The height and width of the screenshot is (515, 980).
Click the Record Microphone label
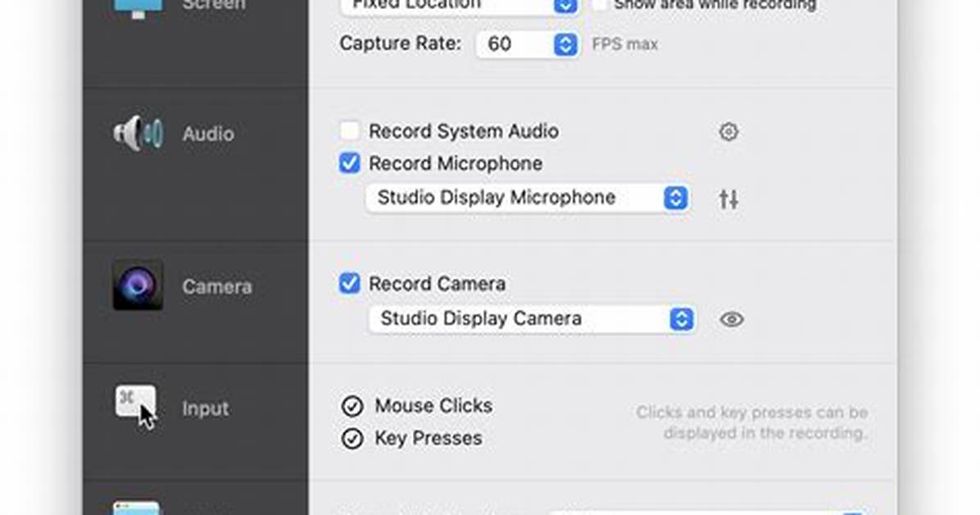click(x=456, y=164)
